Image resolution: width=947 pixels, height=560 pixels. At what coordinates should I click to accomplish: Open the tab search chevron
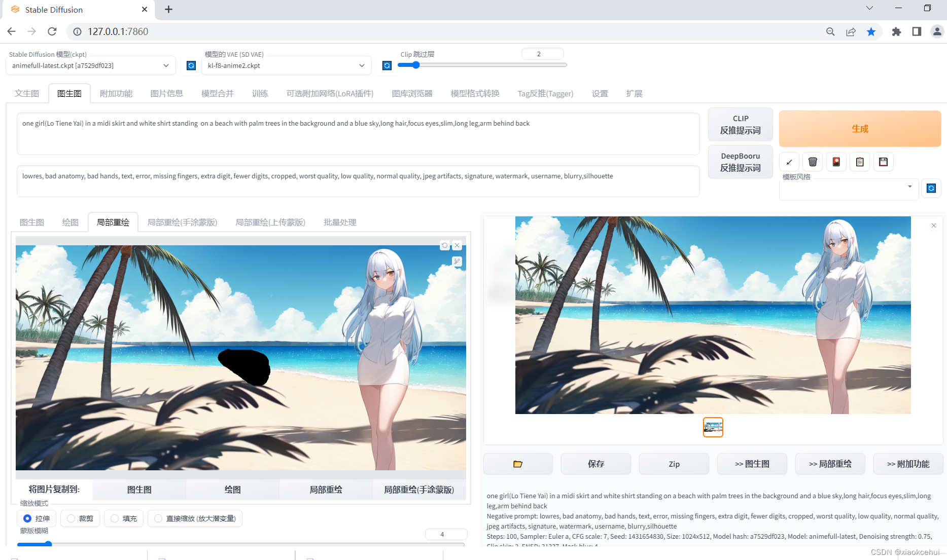(x=869, y=8)
